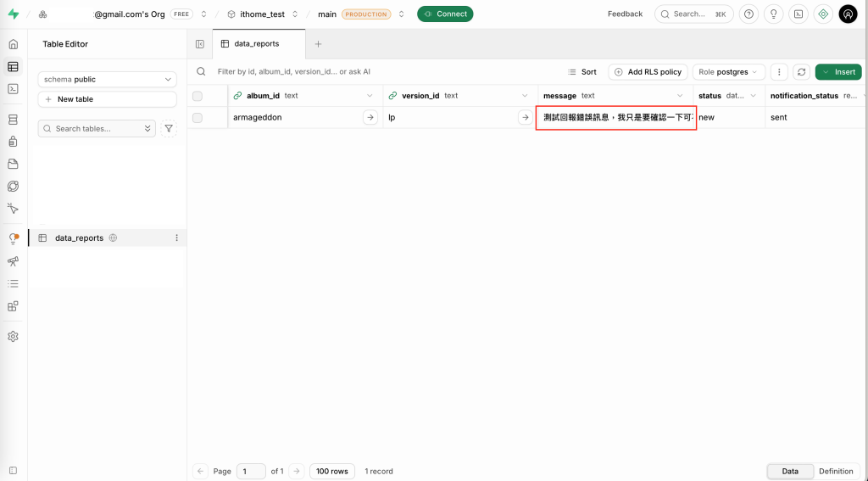Viewport: 868px width, 481px height.
Task: Open top-bar lightbulb advisor icon
Action: click(x=774, y=14)
